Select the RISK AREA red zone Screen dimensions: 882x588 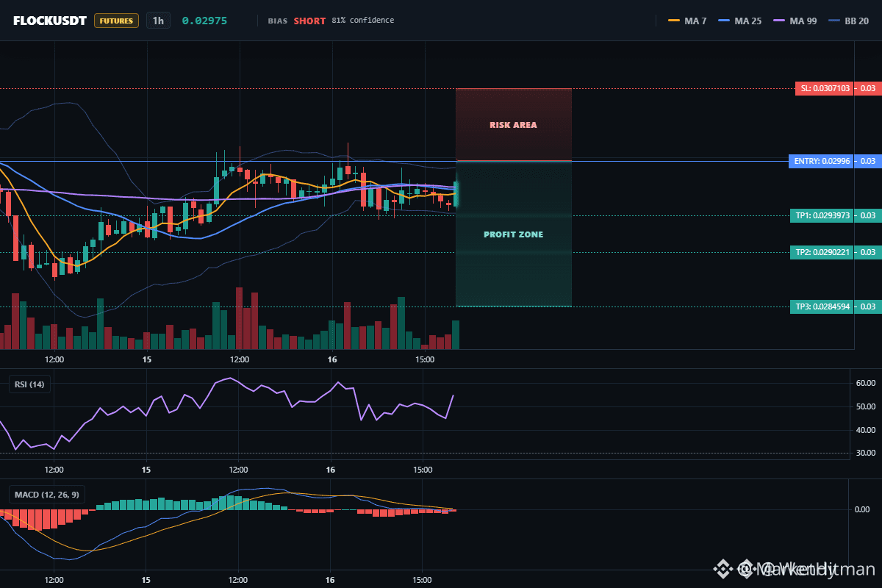[514, 125]
